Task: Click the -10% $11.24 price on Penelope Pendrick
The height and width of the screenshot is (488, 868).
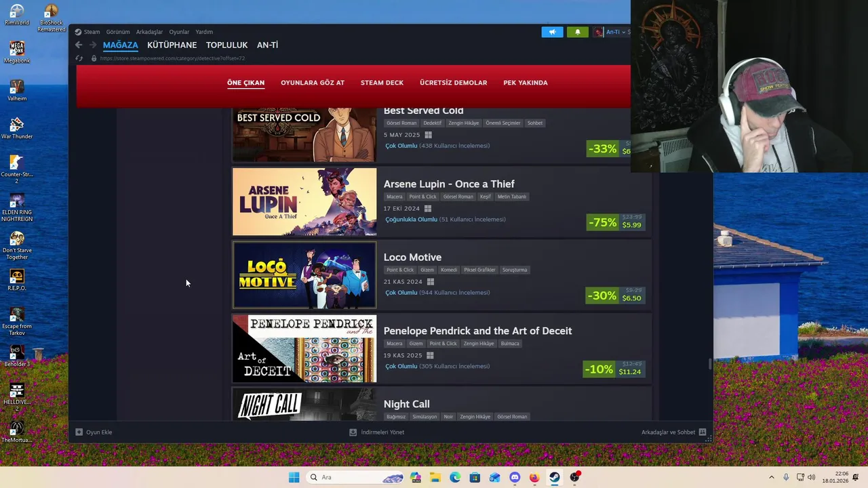Action: click(614, 369)
